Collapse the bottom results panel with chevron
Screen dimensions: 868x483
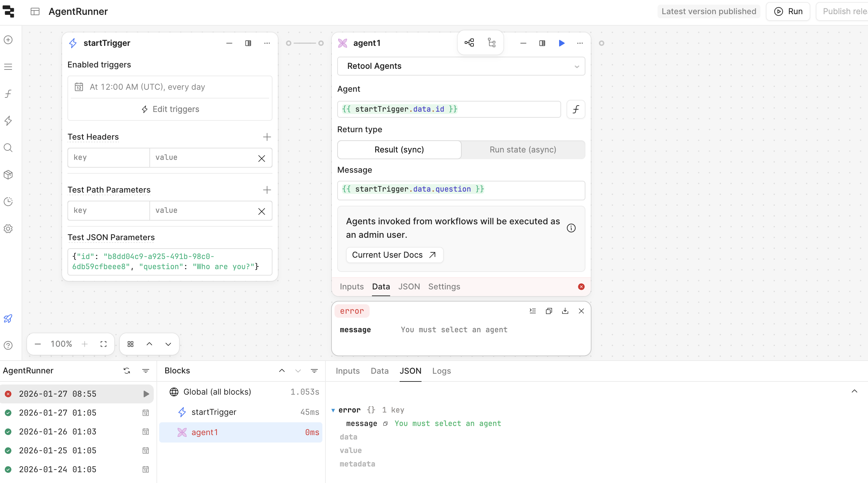coord(854,391)
